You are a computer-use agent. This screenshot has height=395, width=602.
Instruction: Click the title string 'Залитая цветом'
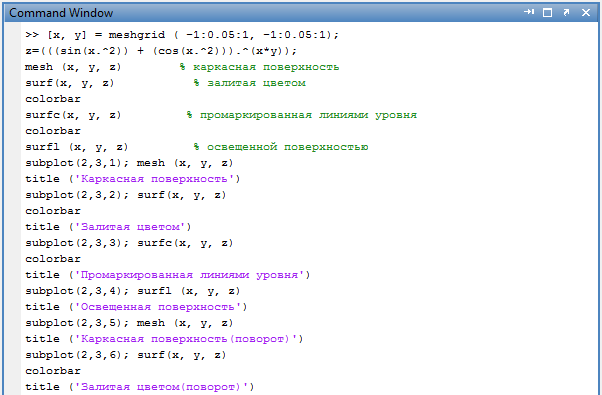130,227
